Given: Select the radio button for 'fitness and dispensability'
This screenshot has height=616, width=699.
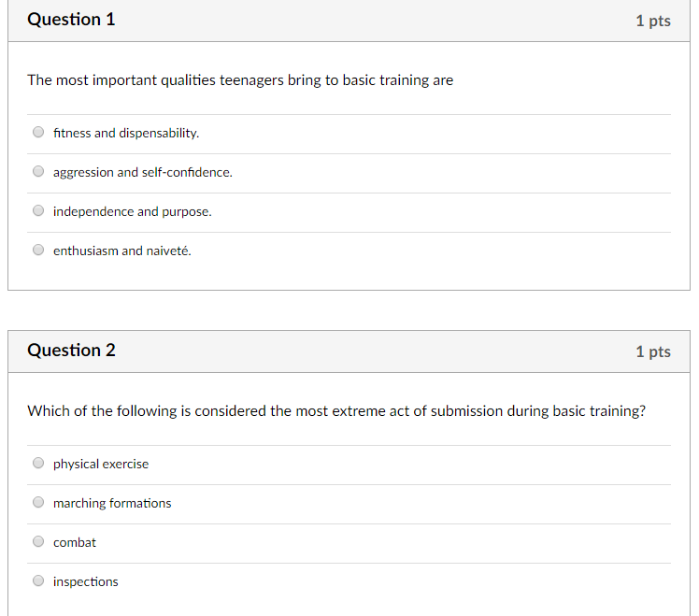Looking at the screenshot, I should click(x=38, y=132).
